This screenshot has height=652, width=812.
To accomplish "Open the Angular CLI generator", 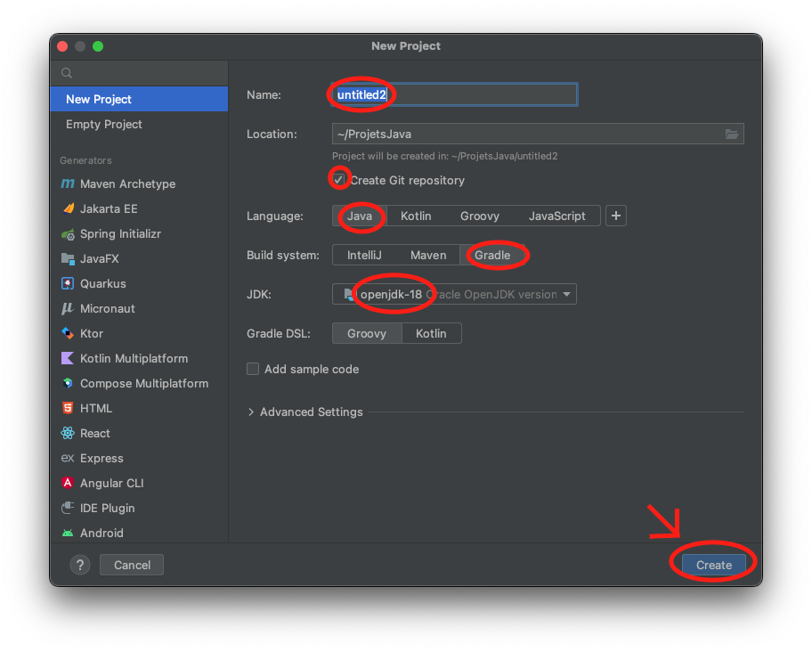I will point(139,483).
